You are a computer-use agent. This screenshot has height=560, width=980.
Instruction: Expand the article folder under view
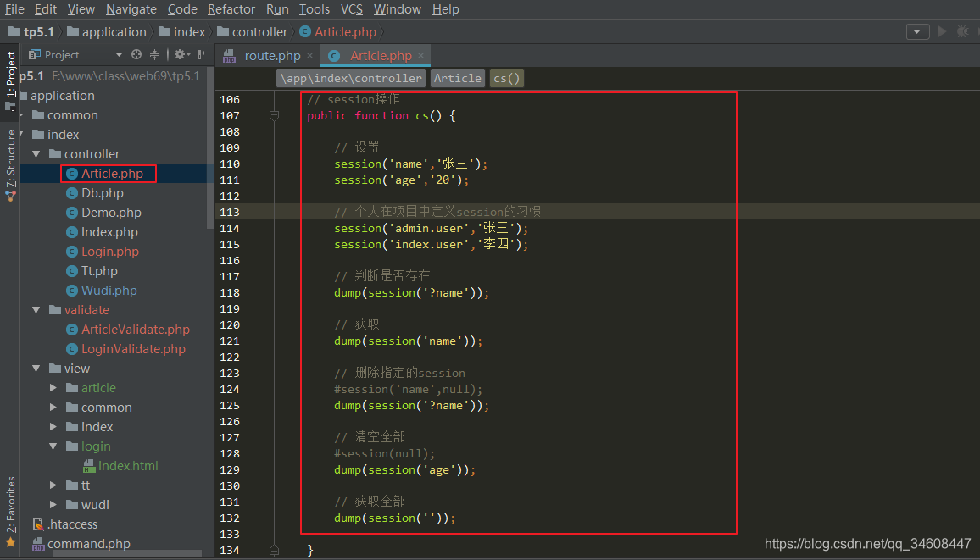click(53, 388)
